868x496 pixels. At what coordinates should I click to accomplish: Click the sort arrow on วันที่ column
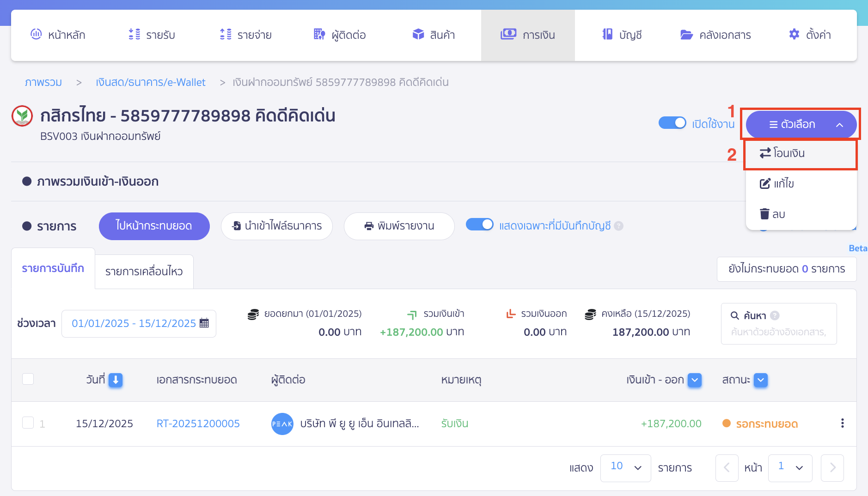coord(116,381)
